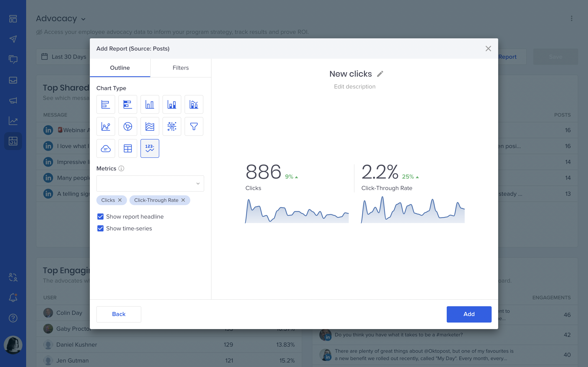This screenshot has width=588, height=367.
Task: Open the Outline tab
Action: coord(120,68)
